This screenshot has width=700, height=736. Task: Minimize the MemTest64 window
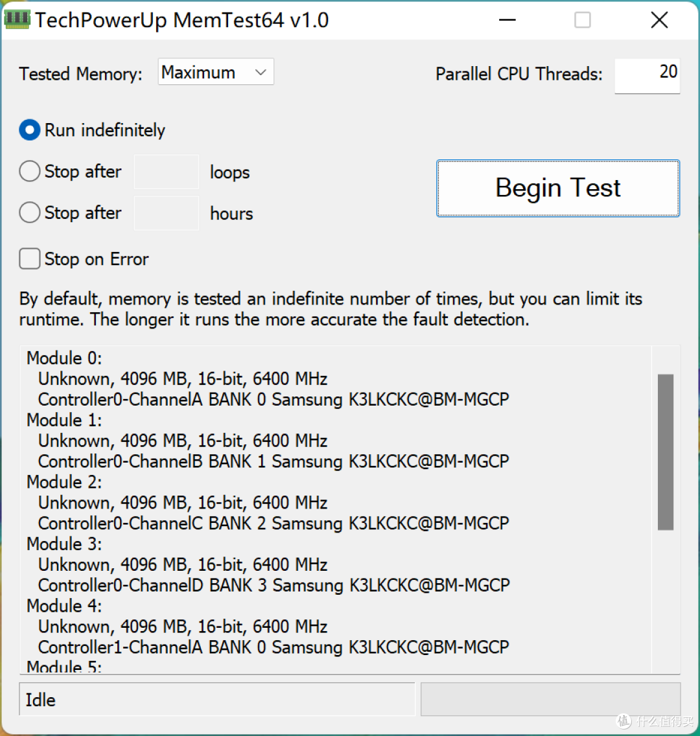[x=507, y=19]
